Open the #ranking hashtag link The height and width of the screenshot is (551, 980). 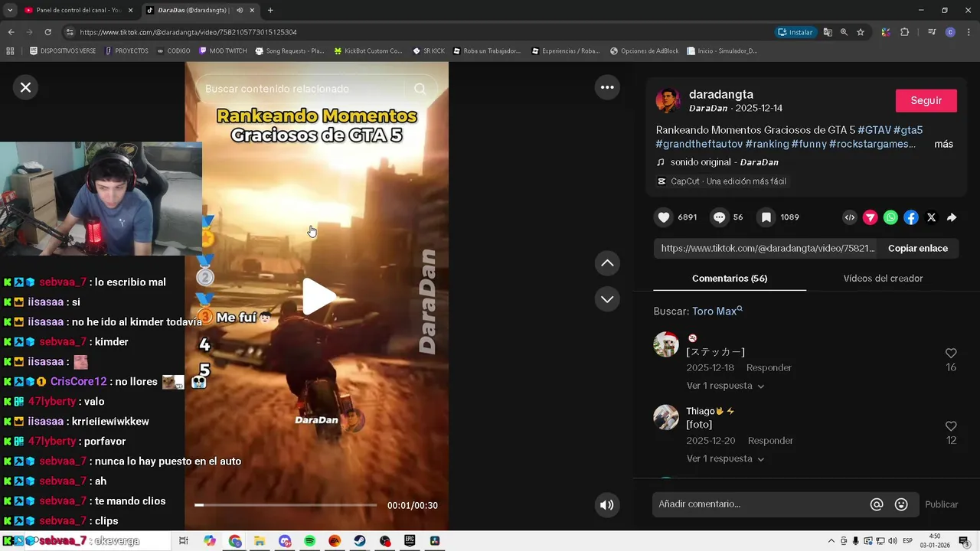pyautogui.click(x=766, y=144)
